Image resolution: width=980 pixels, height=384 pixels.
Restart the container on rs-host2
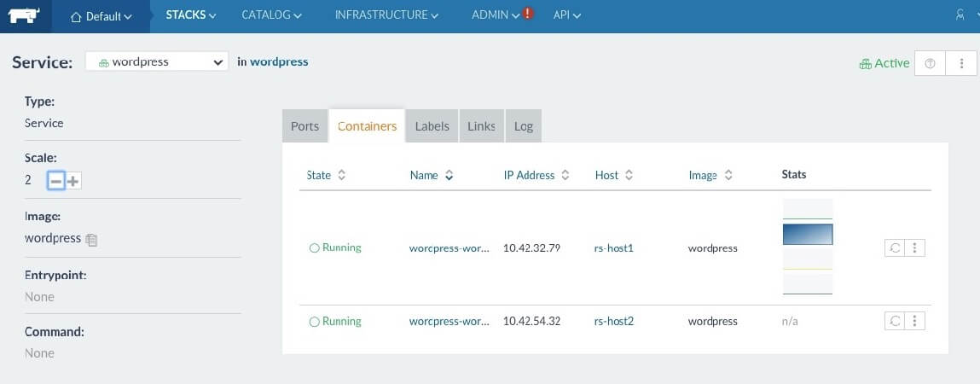pyautogui.click(x=895, y=321)
